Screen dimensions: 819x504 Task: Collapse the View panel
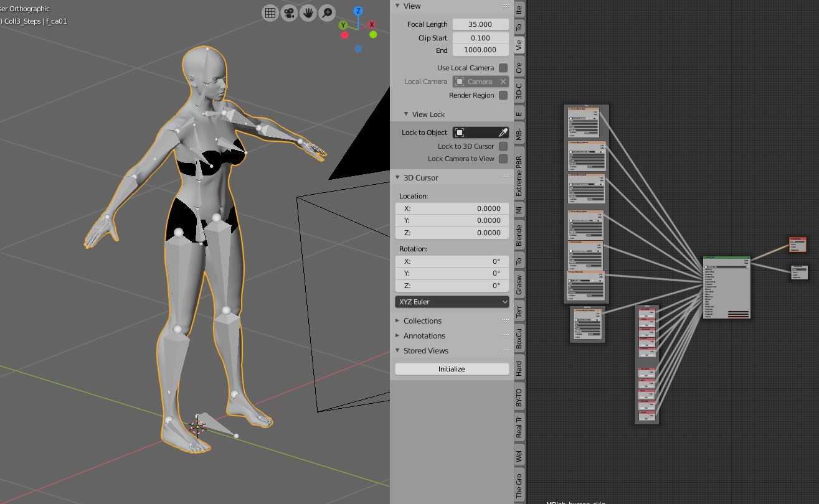pos(398,6)
